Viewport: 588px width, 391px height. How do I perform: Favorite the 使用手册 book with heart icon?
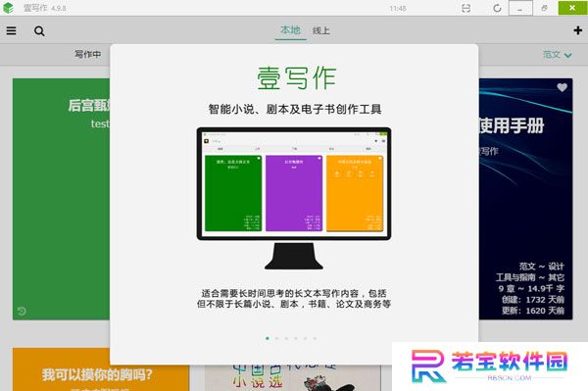point(562,87)
